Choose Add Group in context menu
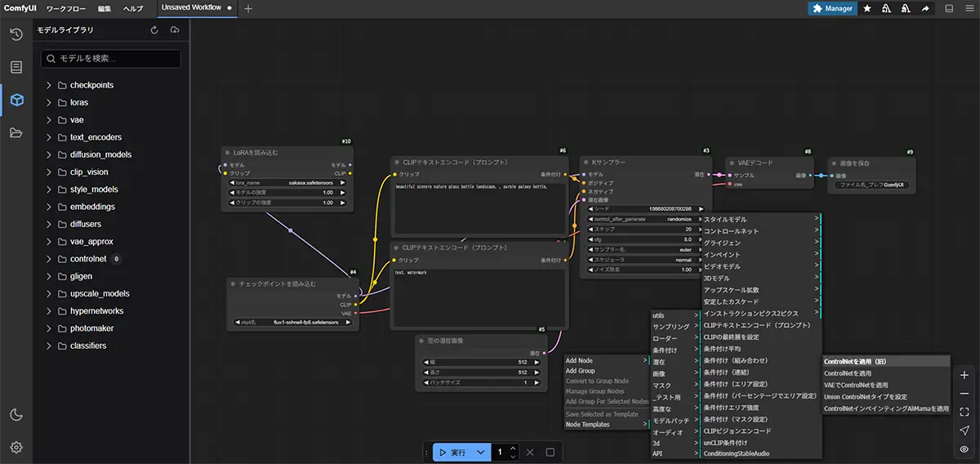 coord(606,371)
